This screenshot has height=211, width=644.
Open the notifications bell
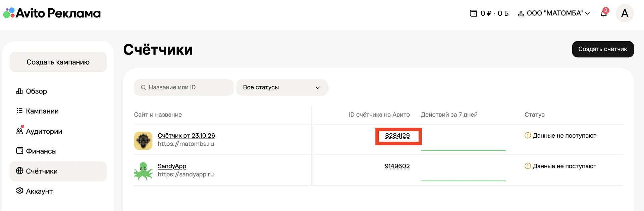(604, 13)
